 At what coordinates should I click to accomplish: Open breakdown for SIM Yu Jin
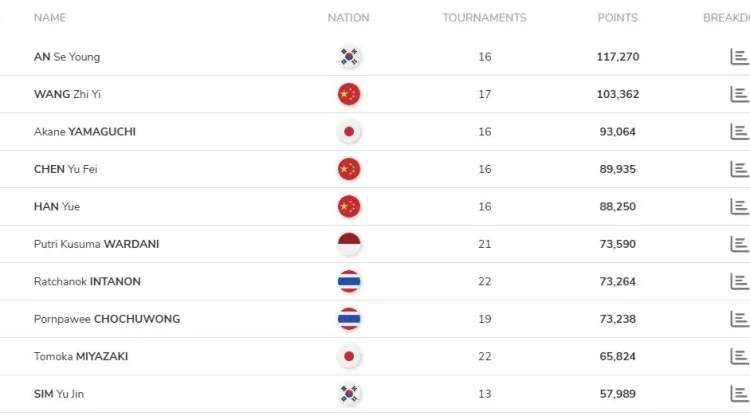[x=739, y=394]
